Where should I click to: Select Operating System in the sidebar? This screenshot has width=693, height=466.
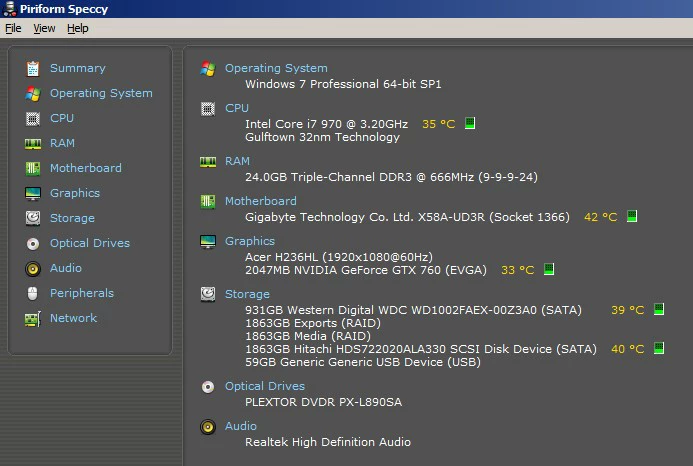[x=101, y=93]
